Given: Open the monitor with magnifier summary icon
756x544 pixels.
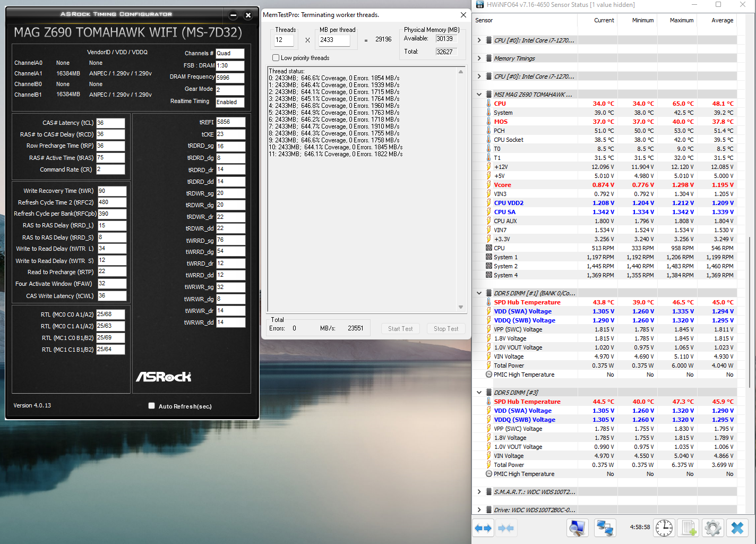Looking at the screenshot, I should [577, 528].
